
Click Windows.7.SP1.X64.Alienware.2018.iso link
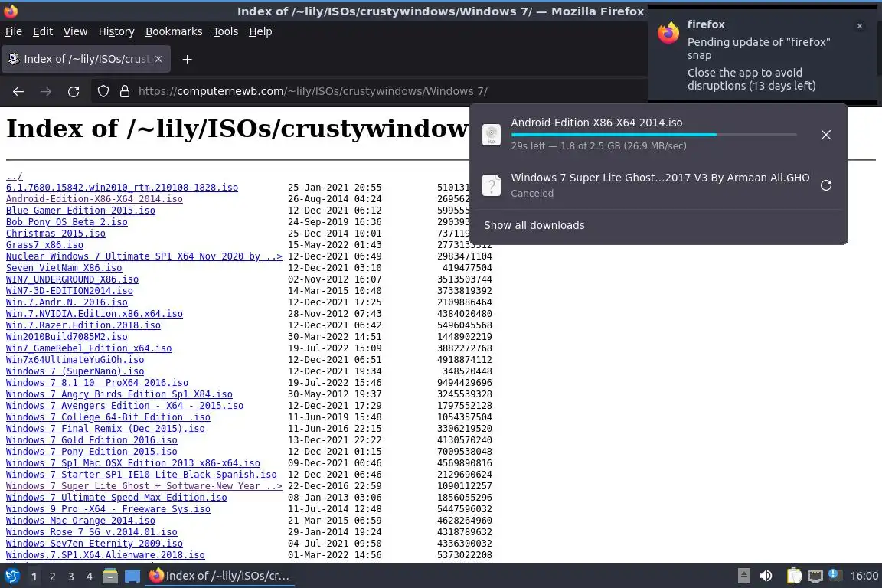[x=105, y=555]
